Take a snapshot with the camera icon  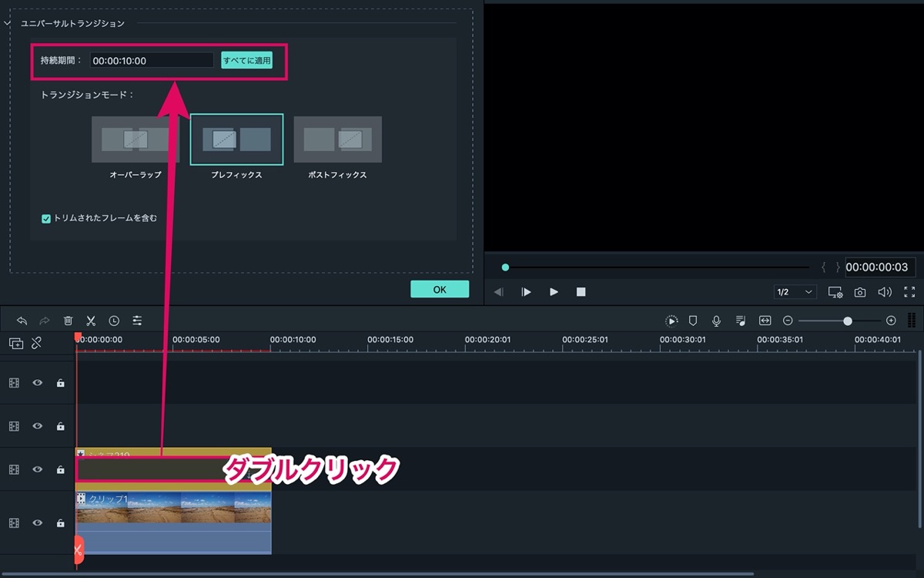860,292
